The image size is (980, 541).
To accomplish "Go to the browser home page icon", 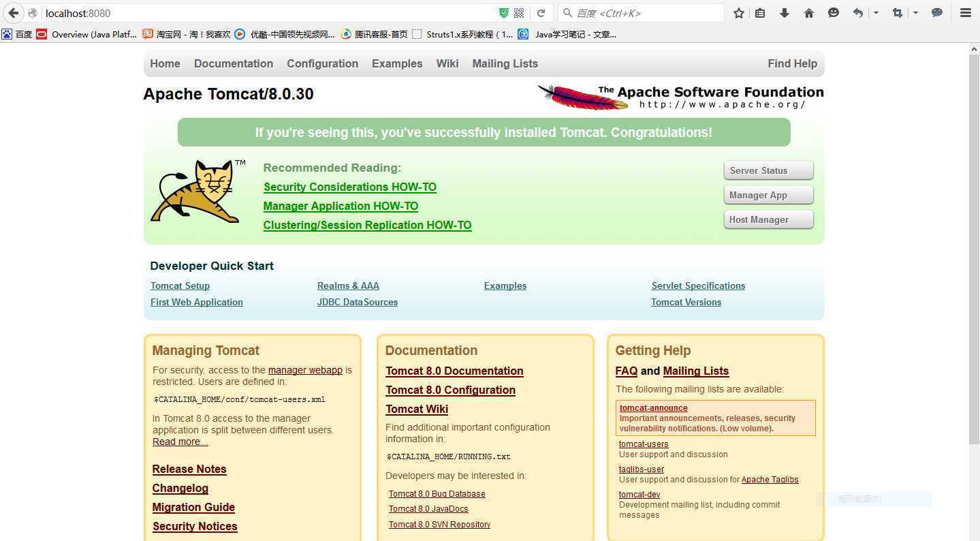I will click(x=809, y=13).
